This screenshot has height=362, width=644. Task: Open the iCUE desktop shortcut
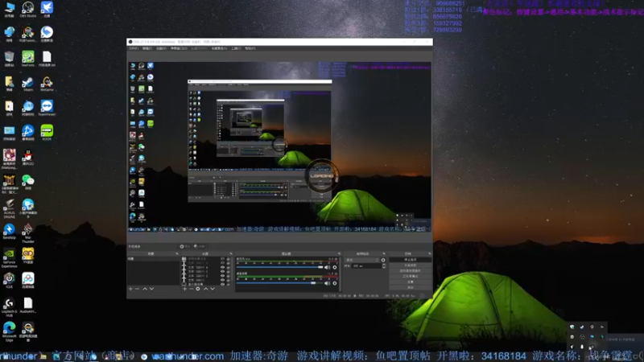click(x=9, y=280)
